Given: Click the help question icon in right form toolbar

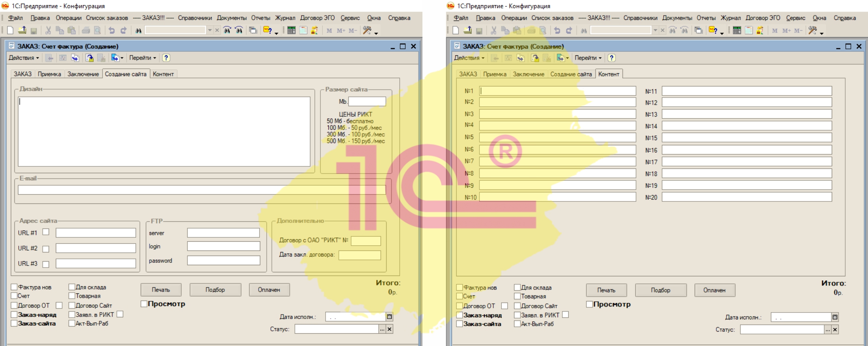Looking at the screenshot, I should [x=611, y=58].
